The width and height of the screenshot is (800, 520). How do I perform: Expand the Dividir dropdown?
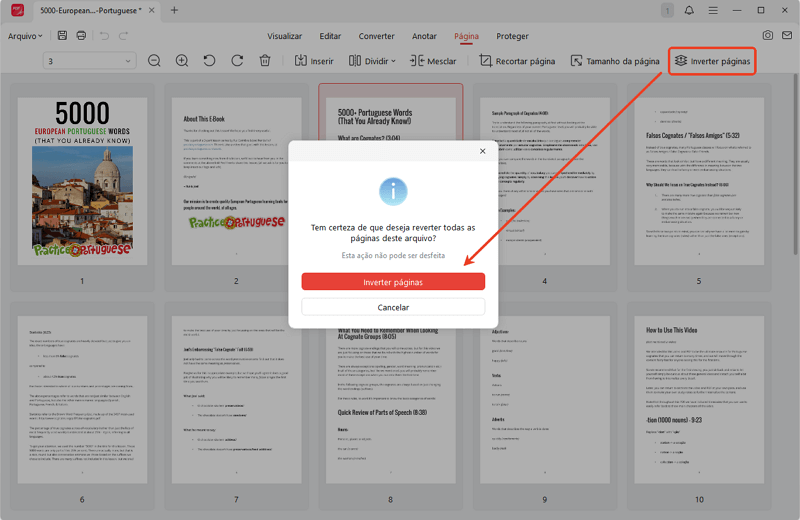pos(372,61)
